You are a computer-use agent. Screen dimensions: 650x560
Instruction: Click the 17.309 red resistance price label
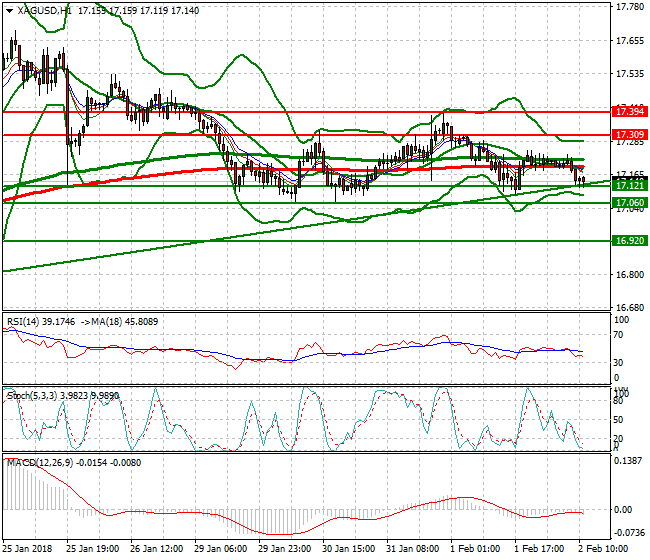pos(630,134)
